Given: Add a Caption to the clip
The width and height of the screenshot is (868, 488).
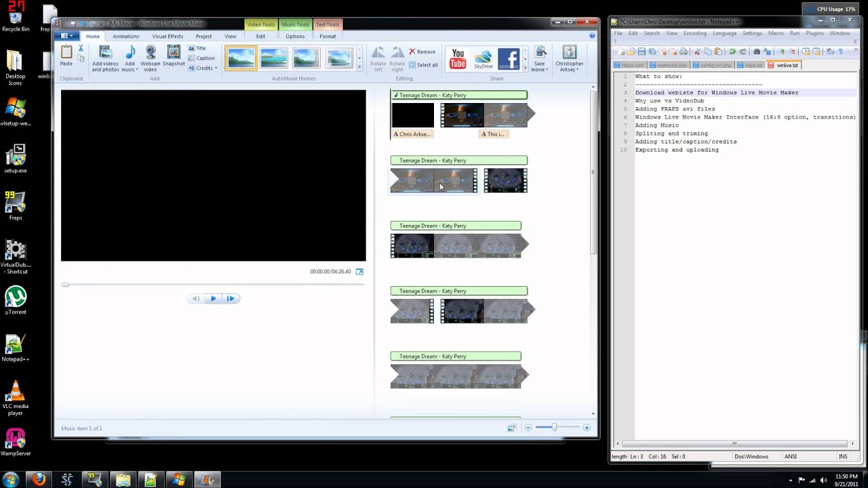Looking at the screenshot, I should pos(201,58).
